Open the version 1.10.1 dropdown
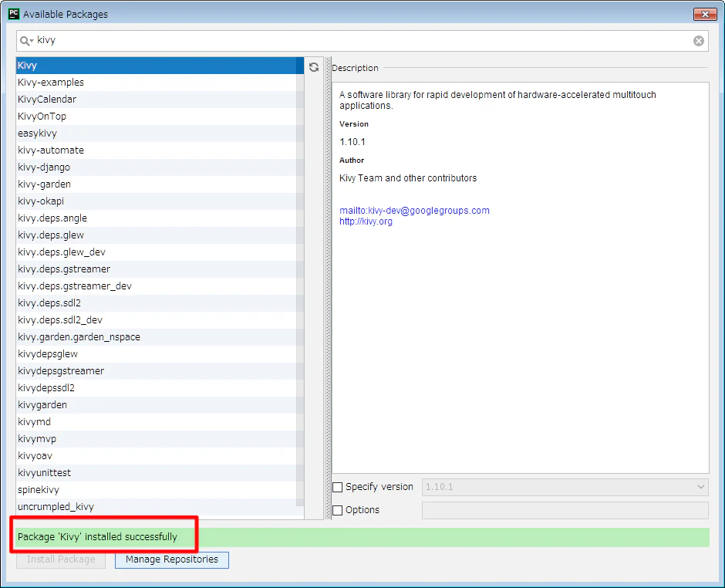 pyautogui.click(x=565, y=487)
